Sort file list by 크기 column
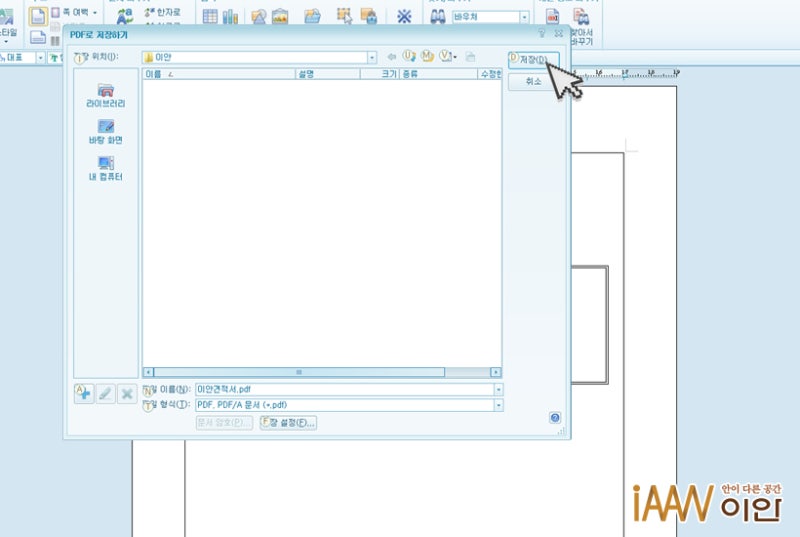The image size is (800, 537). tap(380, 74)
